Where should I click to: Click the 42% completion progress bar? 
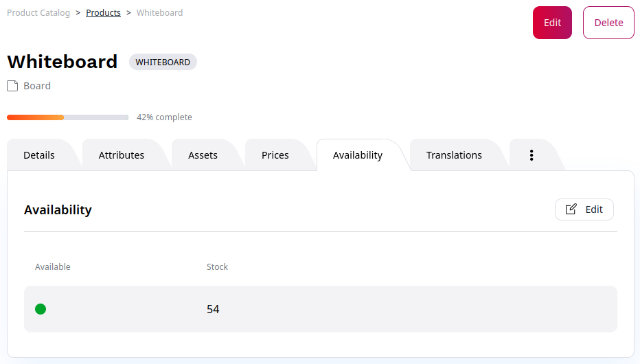click(x=67, y=117)
